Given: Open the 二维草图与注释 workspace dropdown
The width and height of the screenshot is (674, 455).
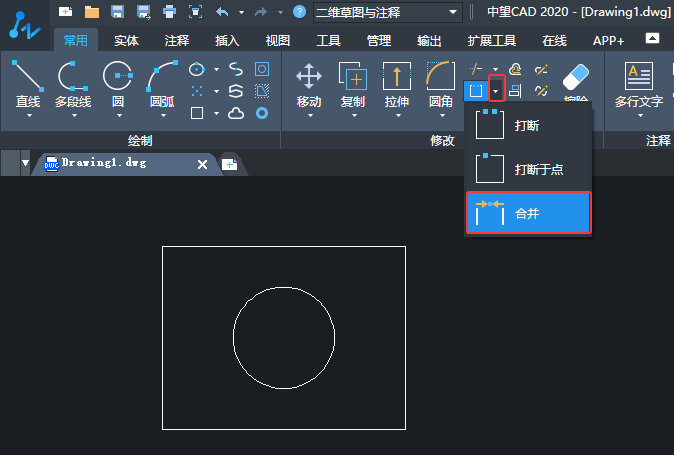Looking at the screenshot, I should (x=388, y=12).
